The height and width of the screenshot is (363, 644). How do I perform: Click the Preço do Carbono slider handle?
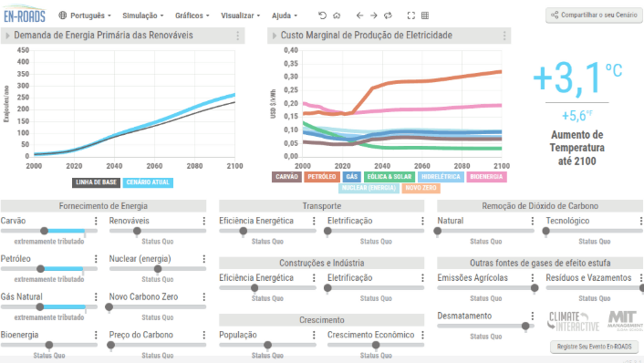pos(111,345)
